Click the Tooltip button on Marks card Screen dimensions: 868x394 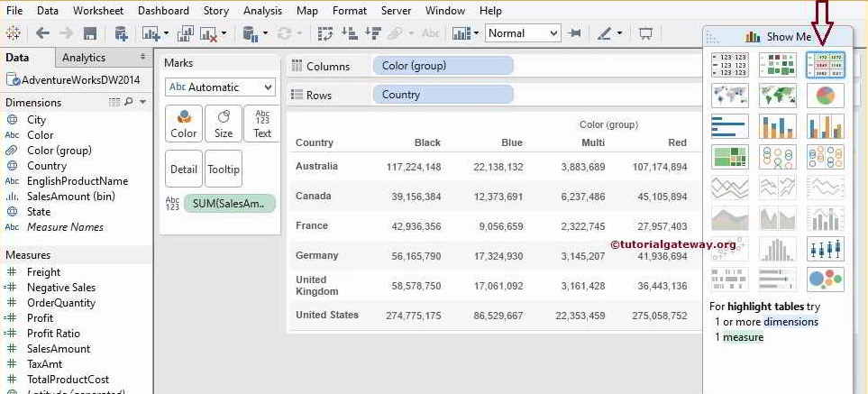pyautogui.click(x=224, y=169)
